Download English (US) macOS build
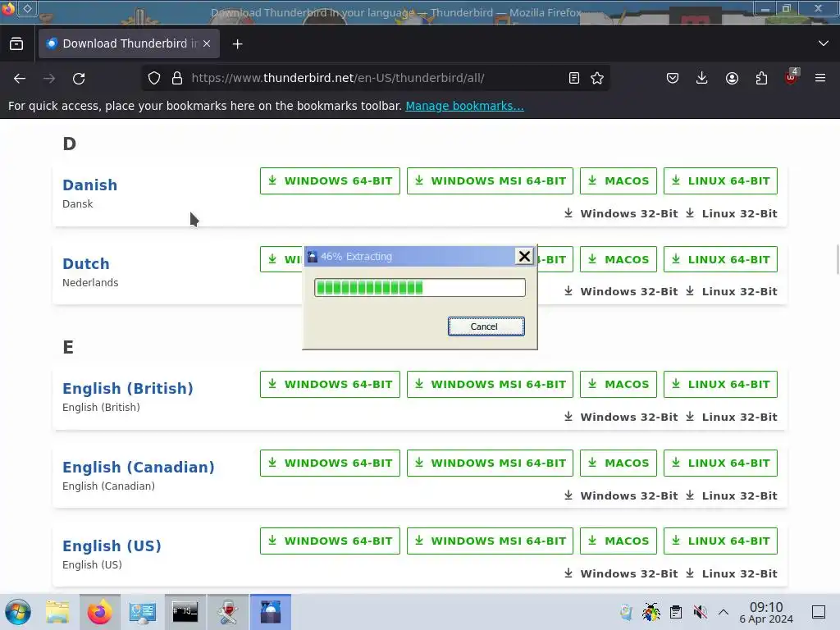 (619, 541)
